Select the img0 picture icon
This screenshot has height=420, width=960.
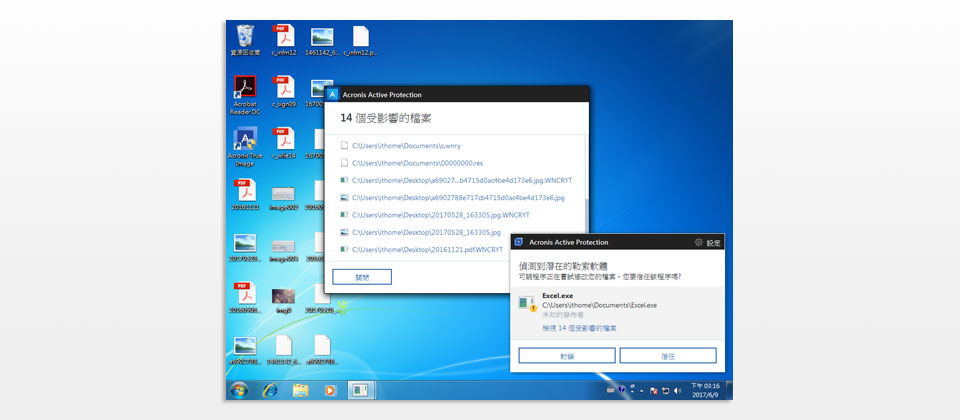[283, 301]
